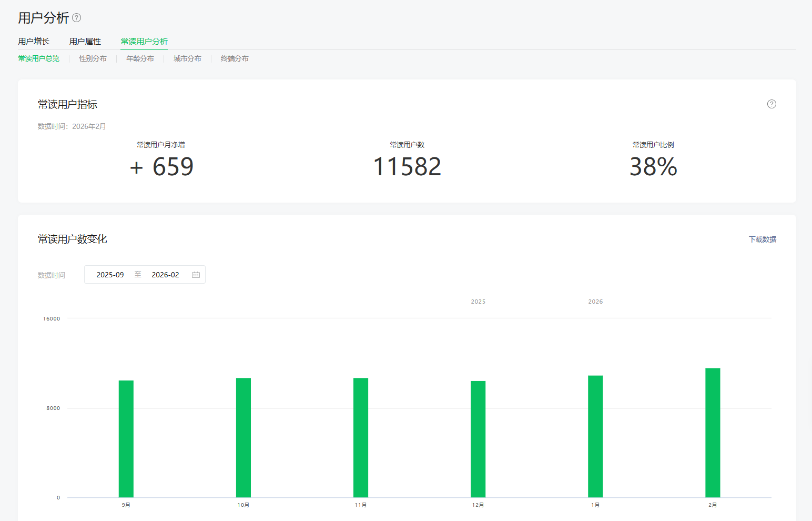Click help icon beside 用户分析 title
This screenshot has height=521, width=812.
click(x=77, y=18)
